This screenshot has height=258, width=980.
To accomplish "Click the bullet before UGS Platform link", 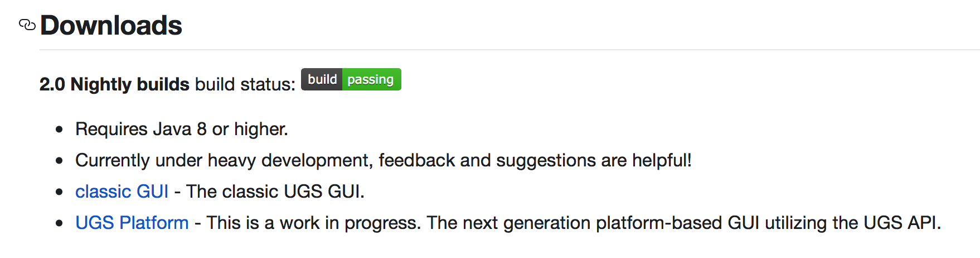I will [x=60, y=223].
